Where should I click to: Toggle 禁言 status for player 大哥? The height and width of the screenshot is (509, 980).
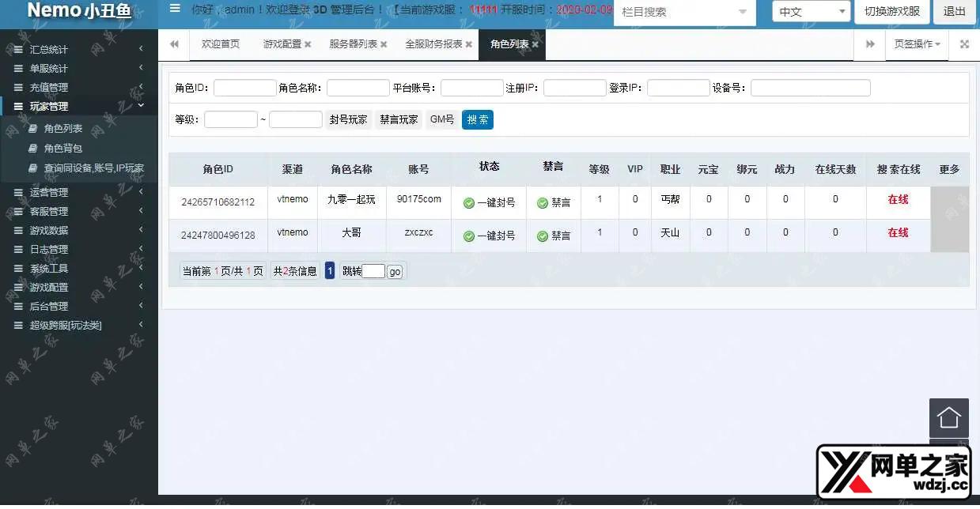coord(554,236)
